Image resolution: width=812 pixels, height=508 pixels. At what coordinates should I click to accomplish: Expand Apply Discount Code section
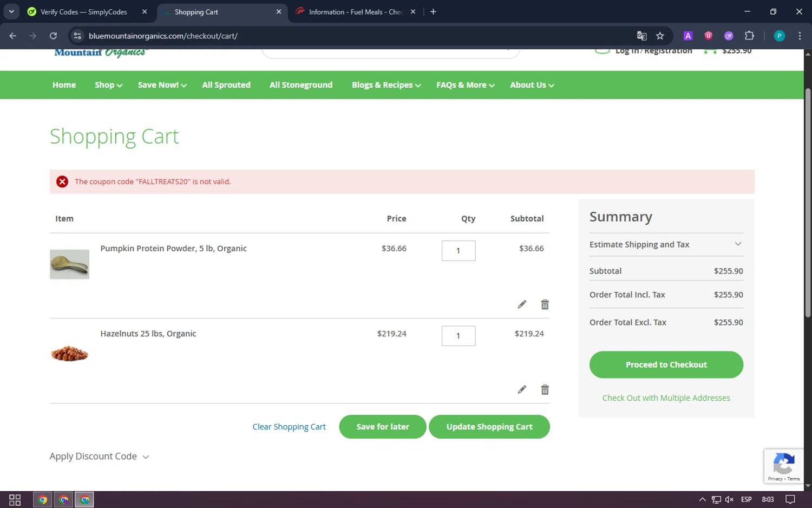99,457
